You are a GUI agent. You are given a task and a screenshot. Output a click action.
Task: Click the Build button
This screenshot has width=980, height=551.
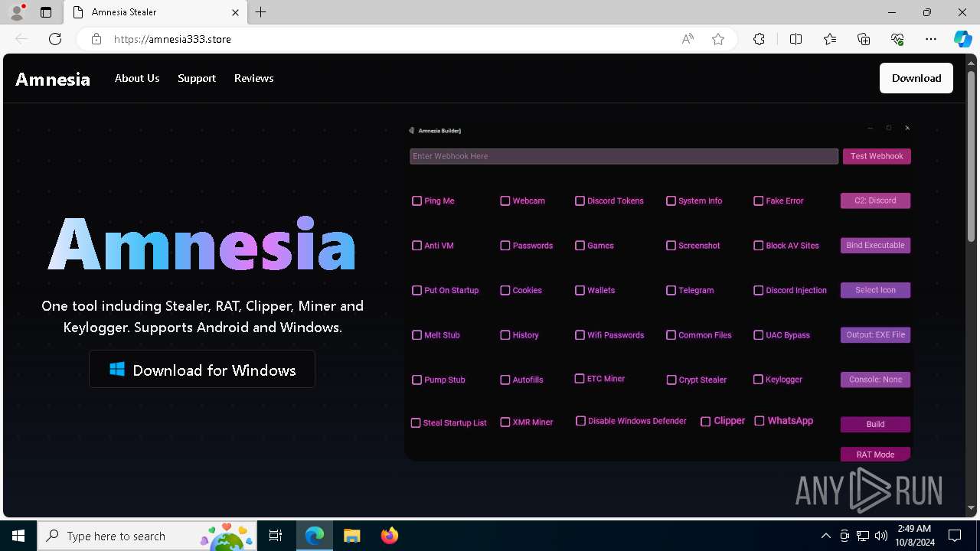[875, 424]
